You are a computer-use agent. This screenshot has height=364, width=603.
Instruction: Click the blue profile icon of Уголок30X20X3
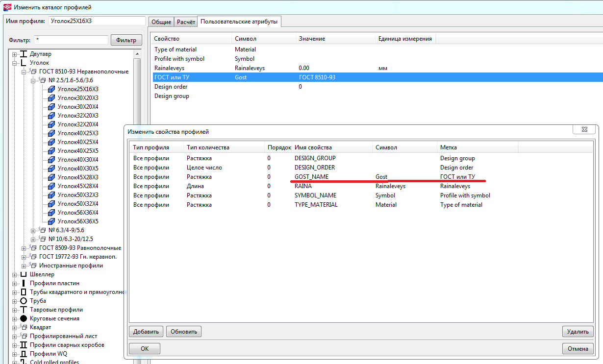(x=51, y=98)
